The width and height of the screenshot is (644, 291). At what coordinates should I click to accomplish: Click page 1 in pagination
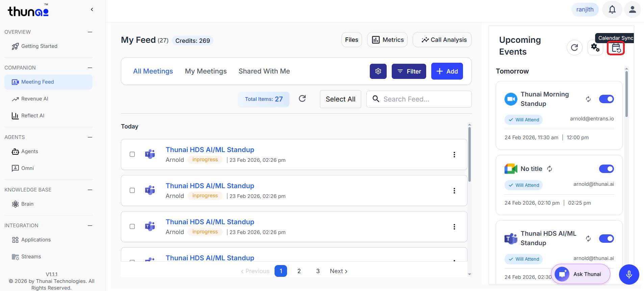pos(281,271)
